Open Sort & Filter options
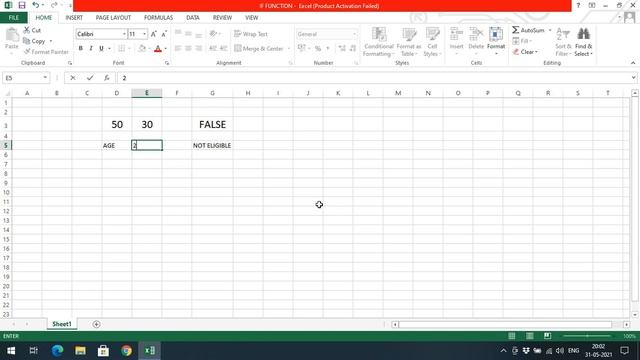Image resolution: width=640 pixels, height=360 pixels. [563, 42]
